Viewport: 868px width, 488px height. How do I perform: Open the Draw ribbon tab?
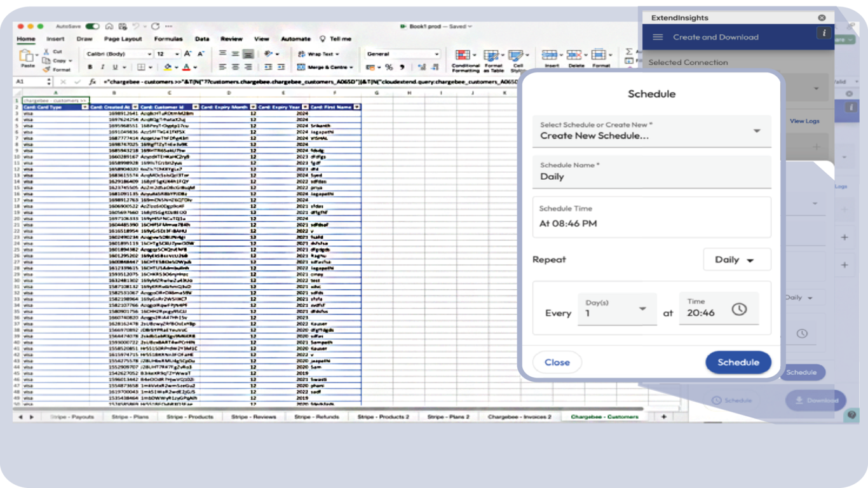85,39
